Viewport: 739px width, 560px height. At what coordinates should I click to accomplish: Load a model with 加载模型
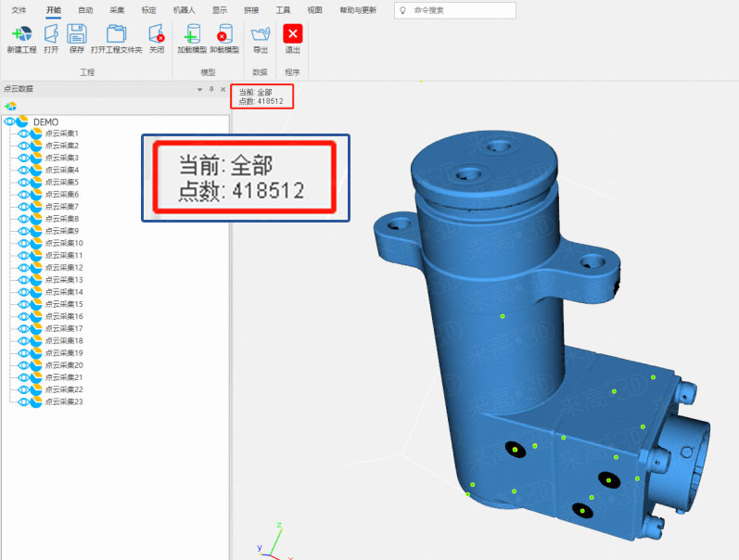coord(192,35)
